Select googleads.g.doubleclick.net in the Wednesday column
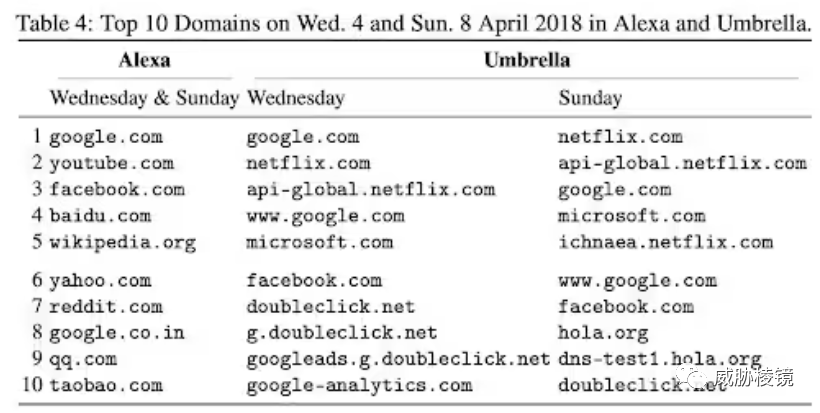Image resolution: width=820 pixels, height=413 pixels. click(398, 359)
